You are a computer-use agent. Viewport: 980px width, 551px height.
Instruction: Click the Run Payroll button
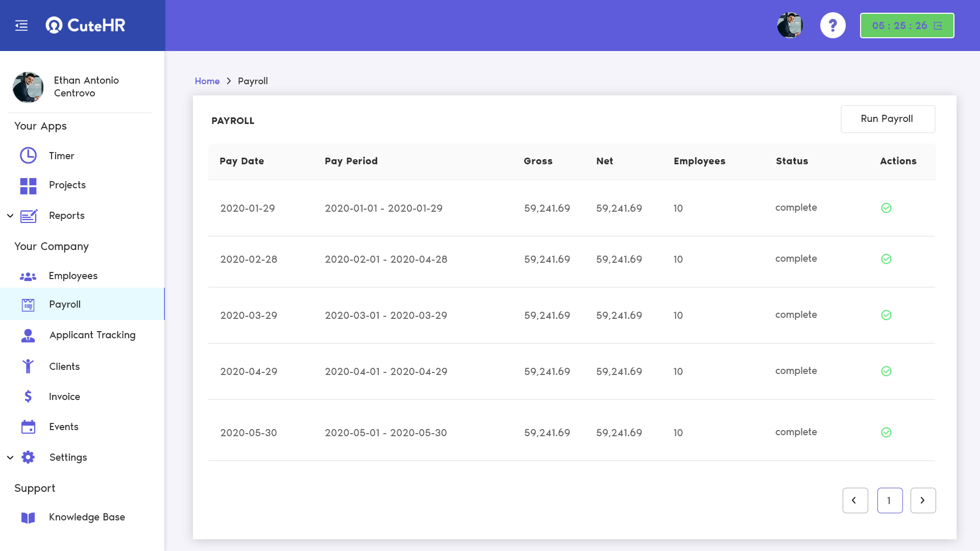tap(888, 119)
